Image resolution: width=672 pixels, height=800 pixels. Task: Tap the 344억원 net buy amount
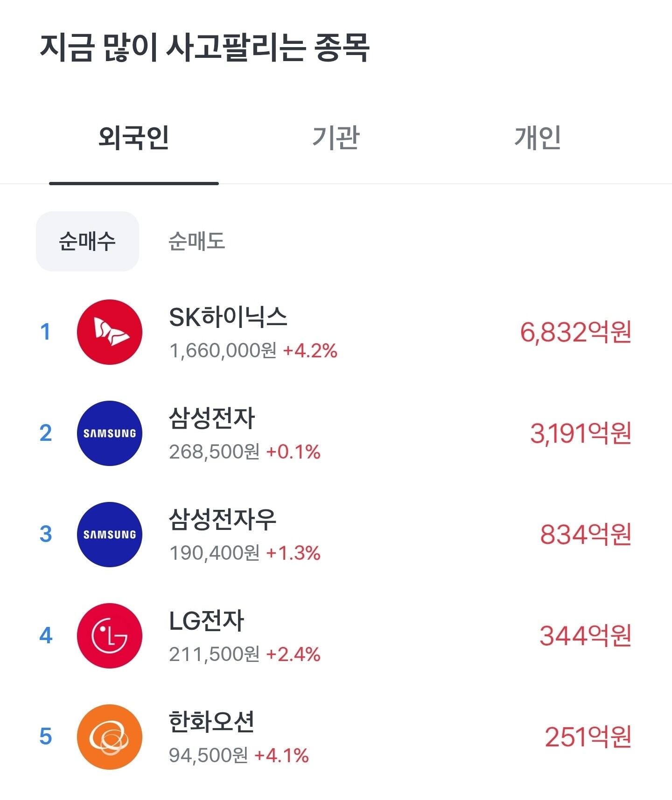click(x=586, y=636)
